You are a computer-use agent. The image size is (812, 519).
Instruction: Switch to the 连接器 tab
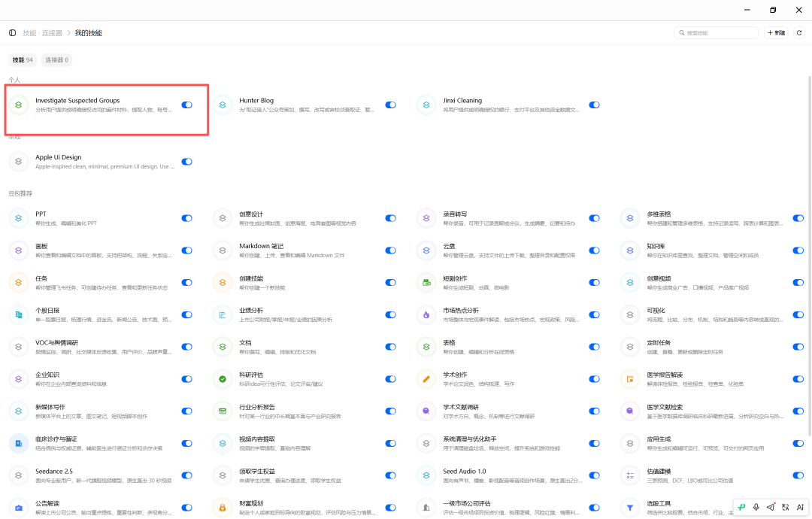(56, 60)
